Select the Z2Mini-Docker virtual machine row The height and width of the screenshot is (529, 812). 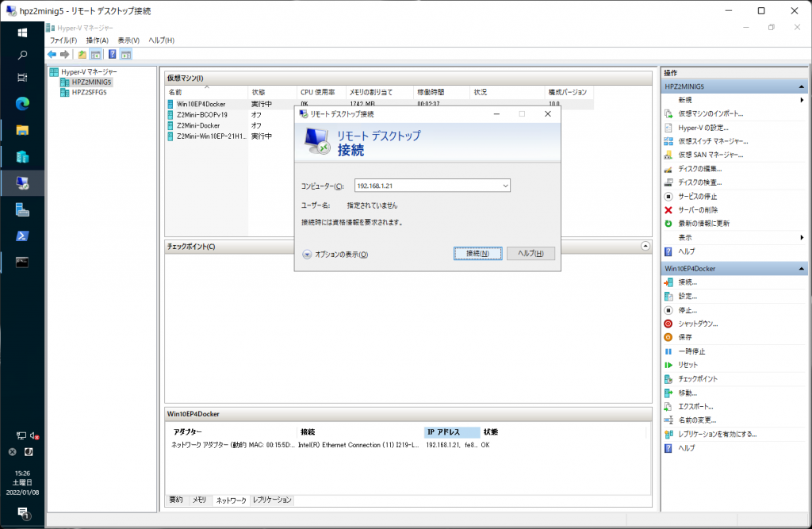tap(231, 125)
